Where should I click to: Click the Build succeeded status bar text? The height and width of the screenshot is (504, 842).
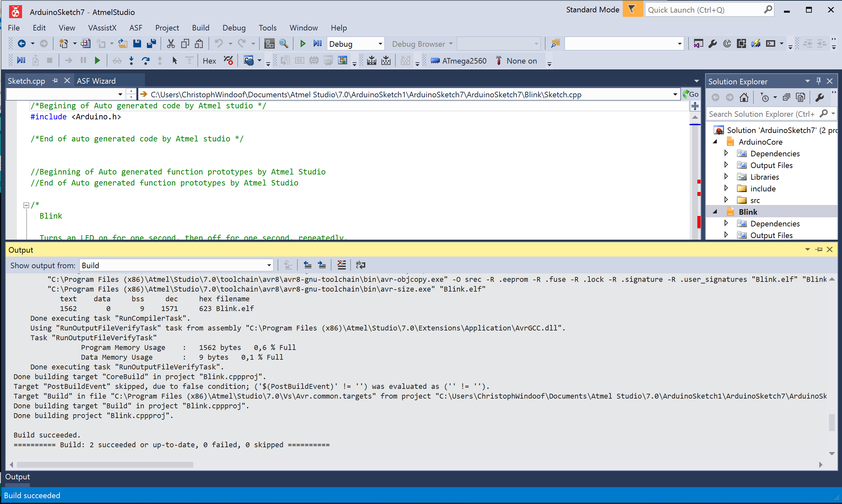click(32, 496)
